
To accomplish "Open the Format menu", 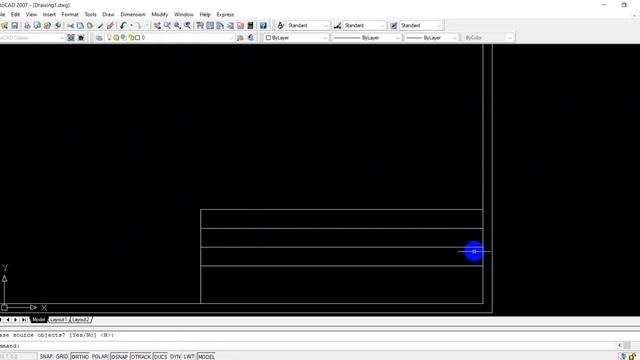I will [70, 14].
